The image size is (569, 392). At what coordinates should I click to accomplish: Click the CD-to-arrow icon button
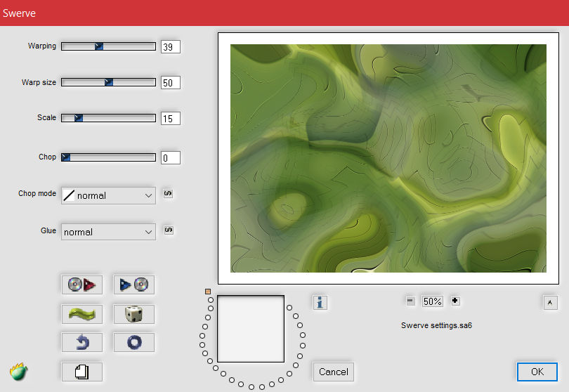click(x=82, y=285)
